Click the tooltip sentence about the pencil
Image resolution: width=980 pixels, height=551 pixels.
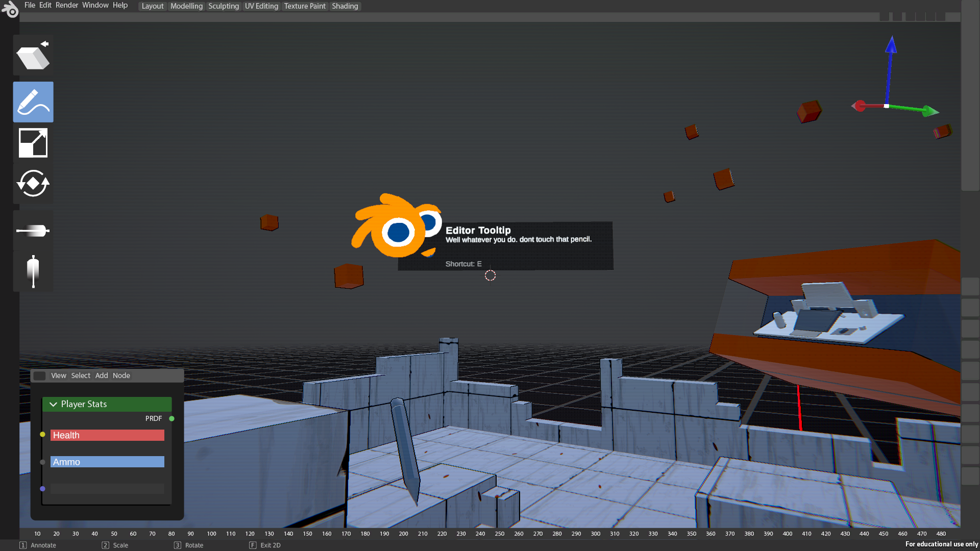[x=519, y=239]
